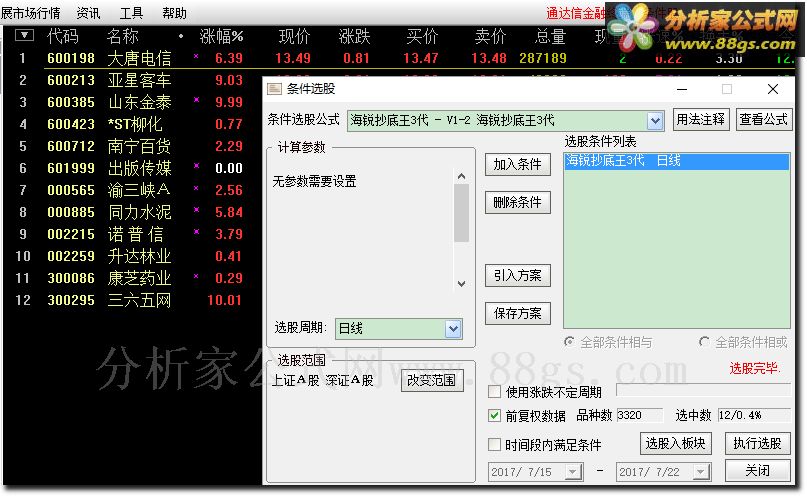Toggle the 前复权数据 checkbox

point(494,416)
